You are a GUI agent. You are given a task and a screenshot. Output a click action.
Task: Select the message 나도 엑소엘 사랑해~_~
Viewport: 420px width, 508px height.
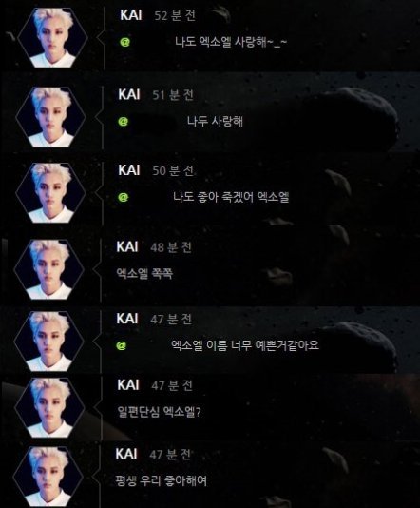point(231,42)
